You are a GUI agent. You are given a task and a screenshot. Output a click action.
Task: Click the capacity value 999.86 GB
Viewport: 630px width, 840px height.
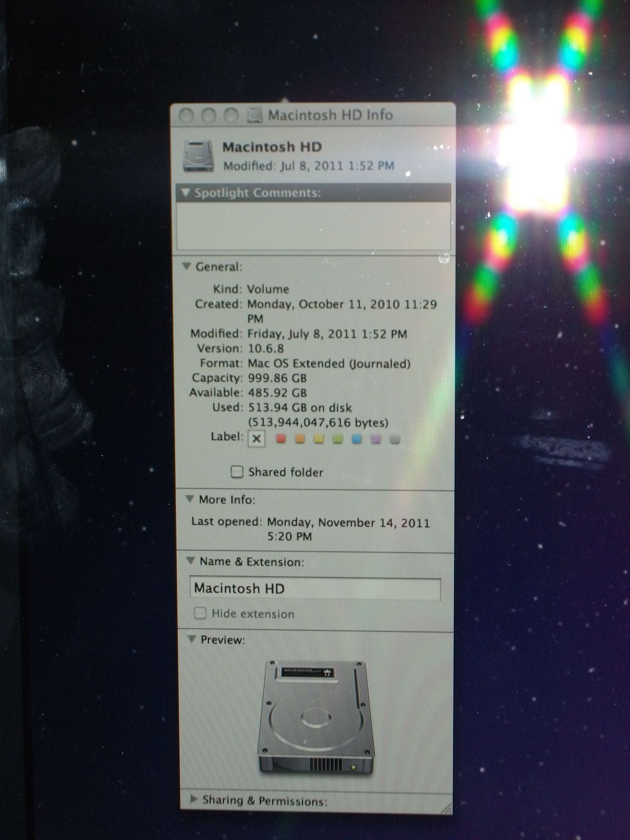[x=277, y=378]
